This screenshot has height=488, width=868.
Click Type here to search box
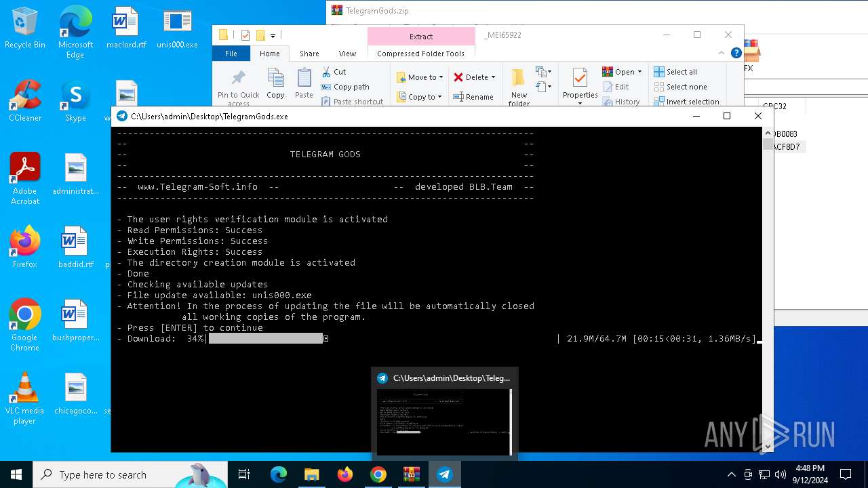[x=130, y=474]
